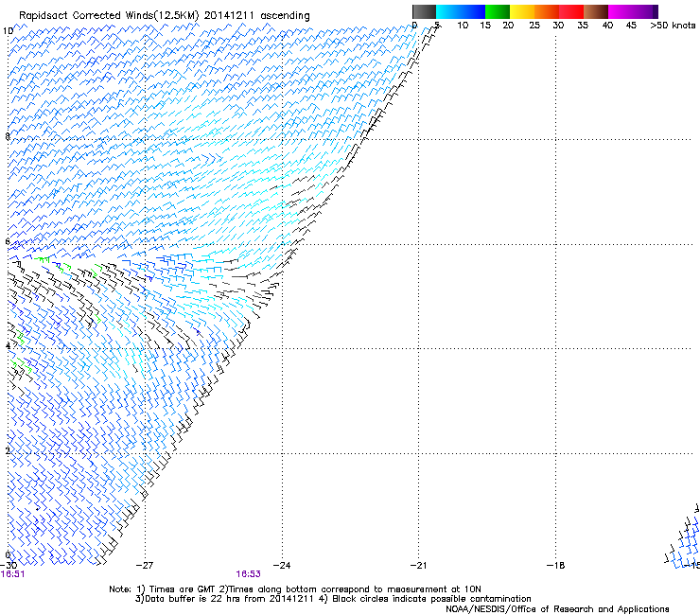The image size is (700, 615).
Task: Click the legend tick label '10'
Action: point(463,26)
